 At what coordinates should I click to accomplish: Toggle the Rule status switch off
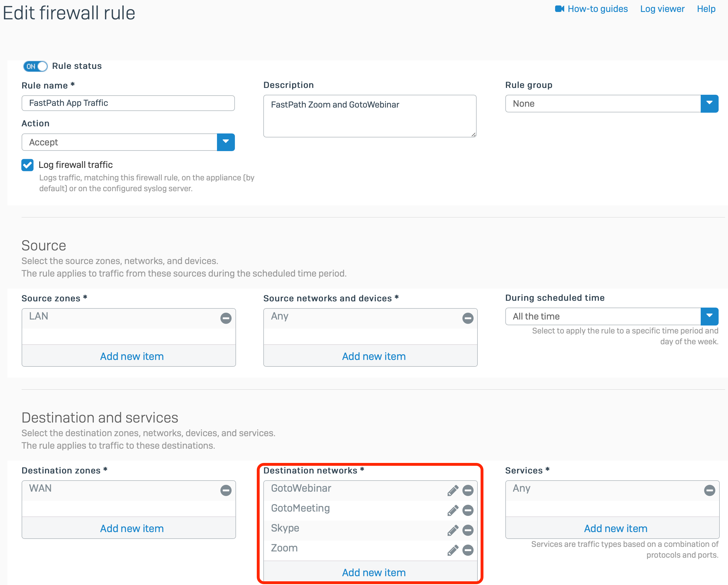[36, 66]
